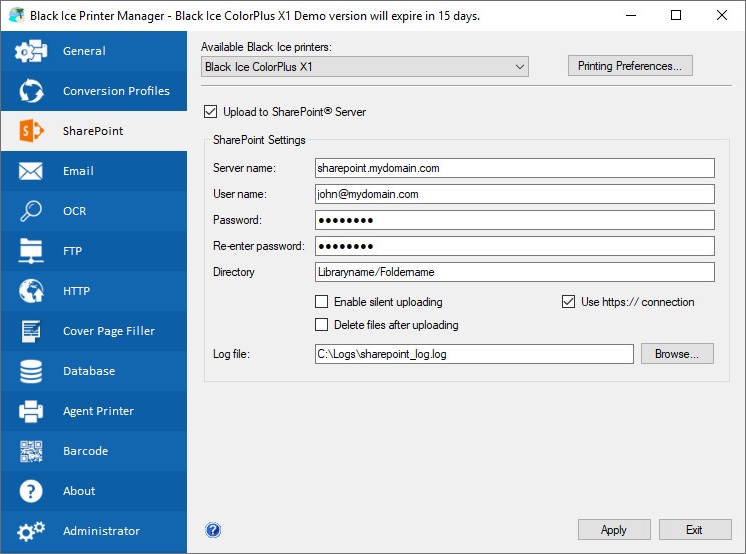The height and width of the screenshot is (554, 746).
Task: Select the Agent Printer tab label
Action: (98, 411)
